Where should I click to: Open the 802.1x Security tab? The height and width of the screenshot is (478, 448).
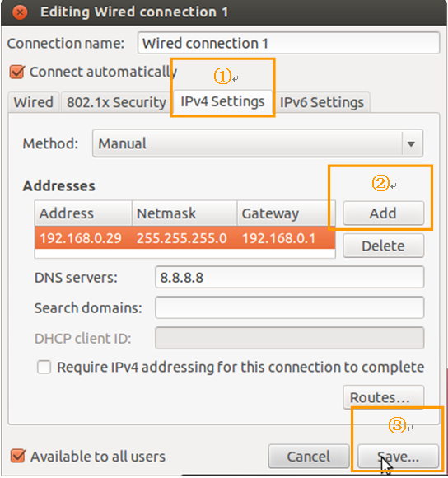pos(116,102)
